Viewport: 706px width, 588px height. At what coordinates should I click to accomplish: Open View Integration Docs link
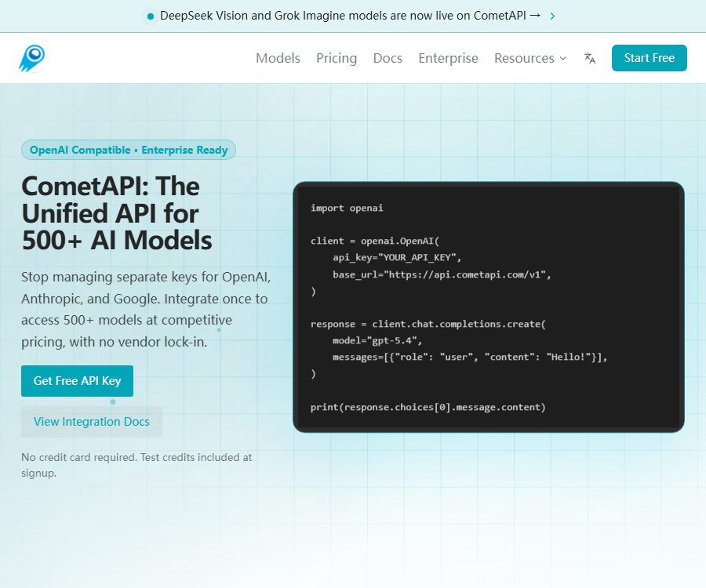(92, 422)
